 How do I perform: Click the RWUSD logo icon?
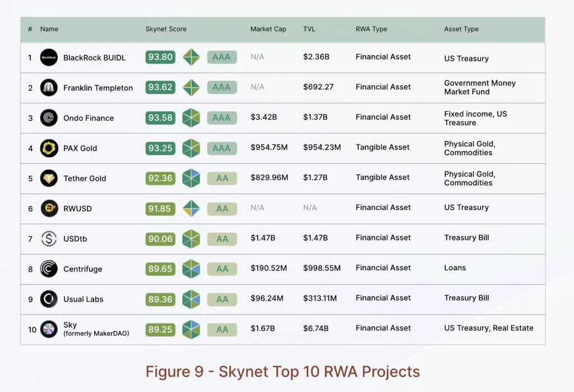point(49,209)
